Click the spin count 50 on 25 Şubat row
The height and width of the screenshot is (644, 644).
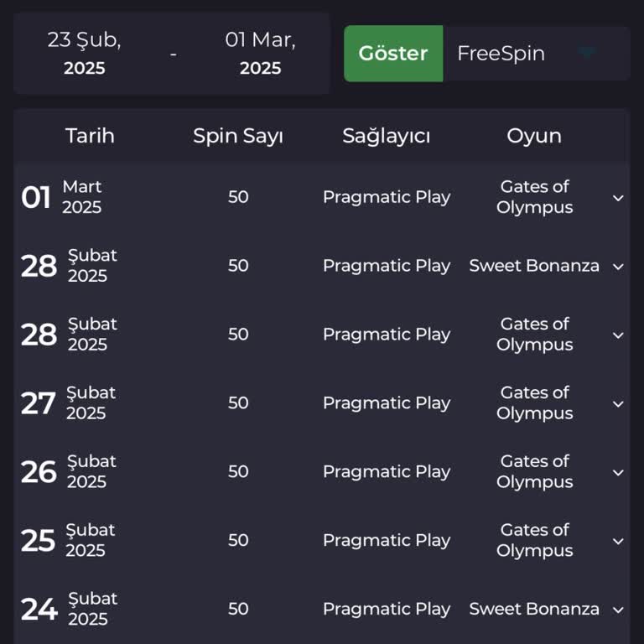tap(238, 541)
